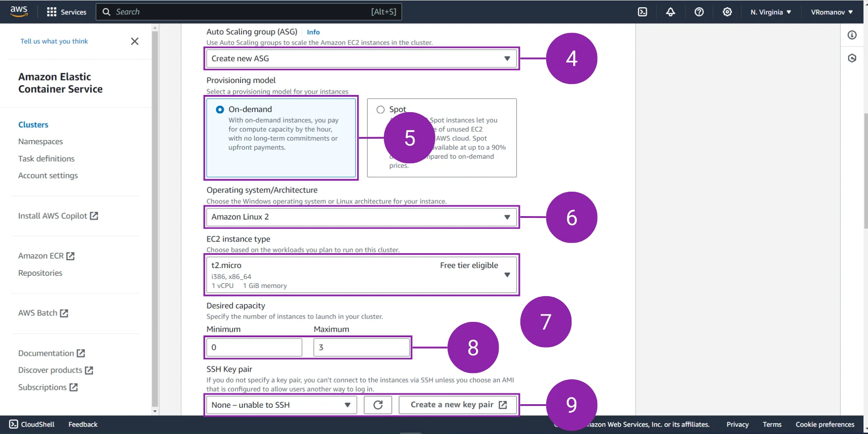Click external link icon next to Discover products
Screen dimensions: 868x434
click(89, 370)
